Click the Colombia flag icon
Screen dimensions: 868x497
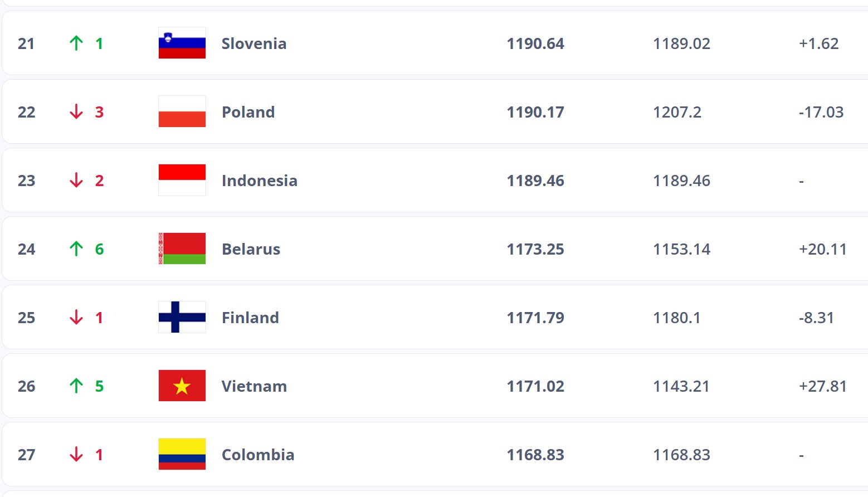(182, 454)
